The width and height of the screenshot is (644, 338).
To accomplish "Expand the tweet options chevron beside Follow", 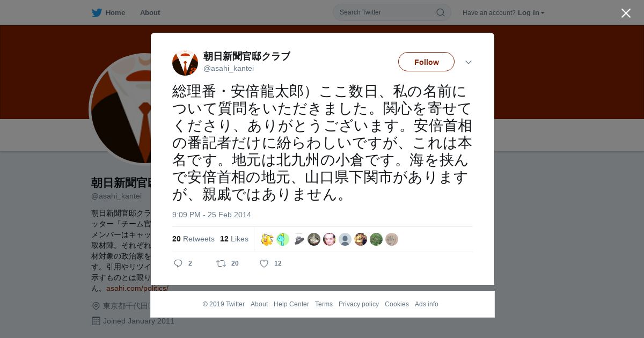I will tap(469, 62).
